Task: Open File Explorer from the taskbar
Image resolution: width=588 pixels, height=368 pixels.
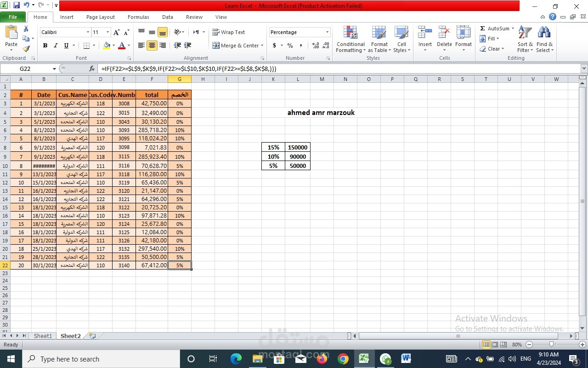Action: [x=257, y=359]
